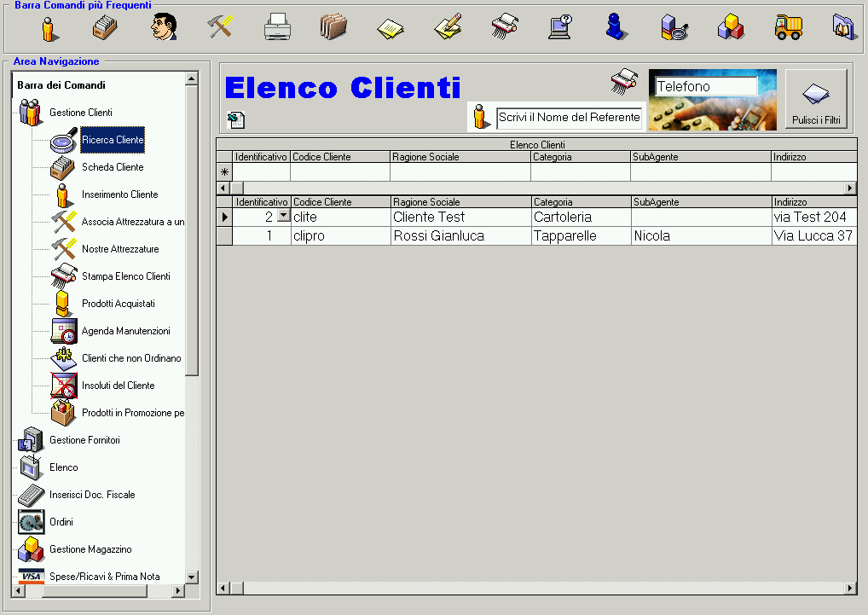The height and width of the screenshot is (615, 868).
Task: Click the blue person toolbar icon
Action: 616,26
